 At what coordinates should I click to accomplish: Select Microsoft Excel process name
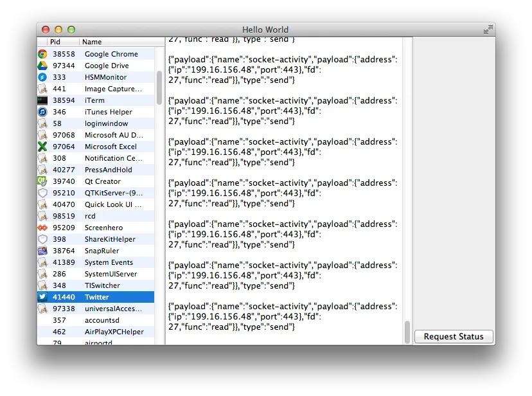(x=111, y=147)
